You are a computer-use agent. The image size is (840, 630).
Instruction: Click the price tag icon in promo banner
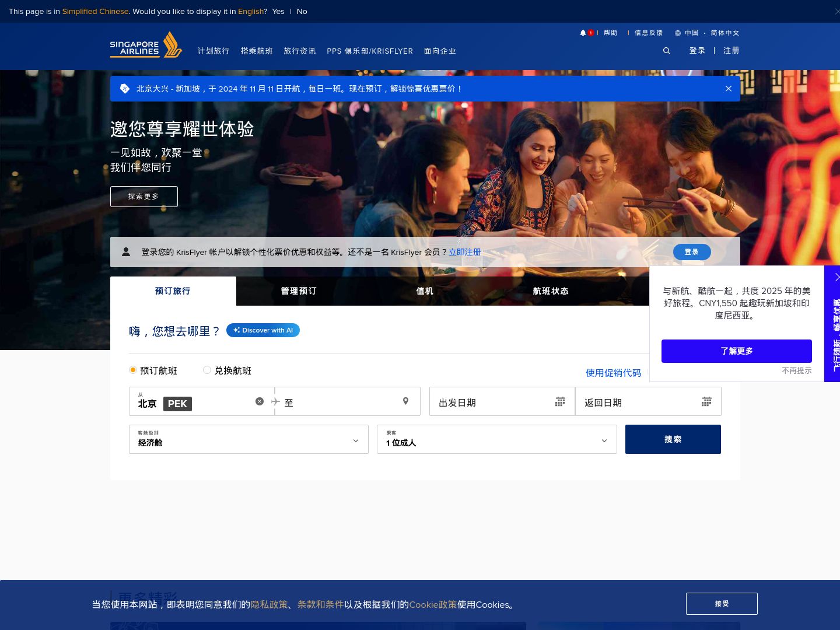[124, 89]
